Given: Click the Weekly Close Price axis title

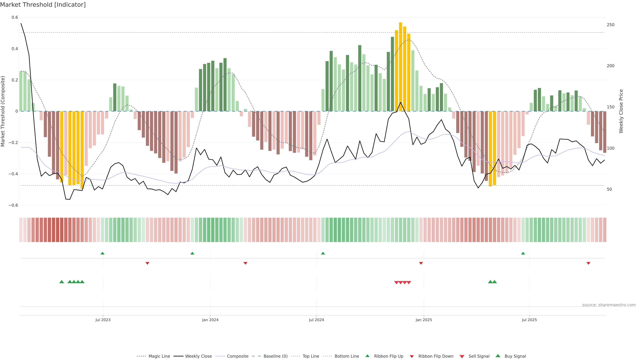Looking at the screenshot, I should (621, 111).
